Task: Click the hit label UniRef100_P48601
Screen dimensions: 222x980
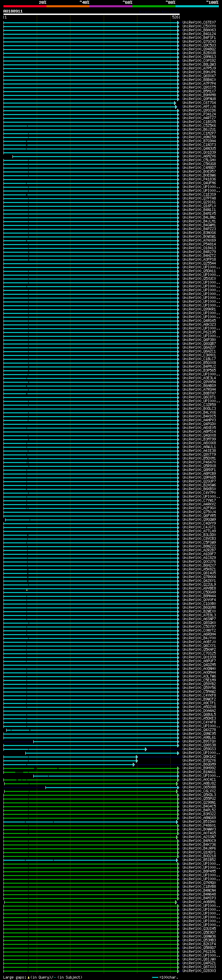Action: pos(199,826)
